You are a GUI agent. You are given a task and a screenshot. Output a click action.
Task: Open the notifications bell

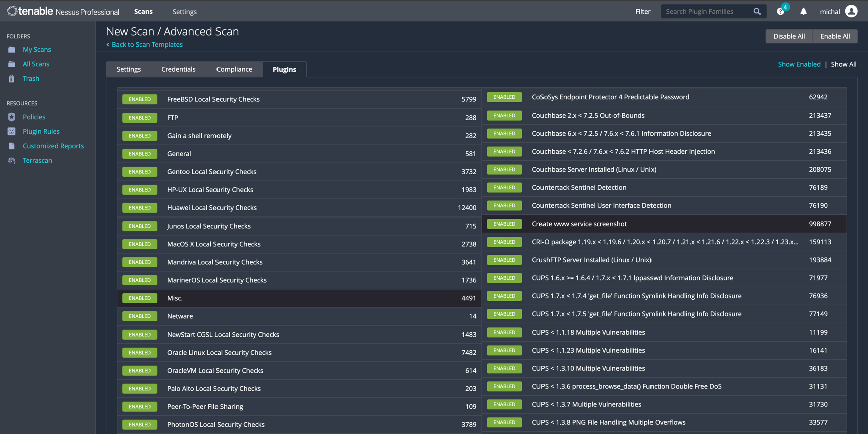pos(803,11)
